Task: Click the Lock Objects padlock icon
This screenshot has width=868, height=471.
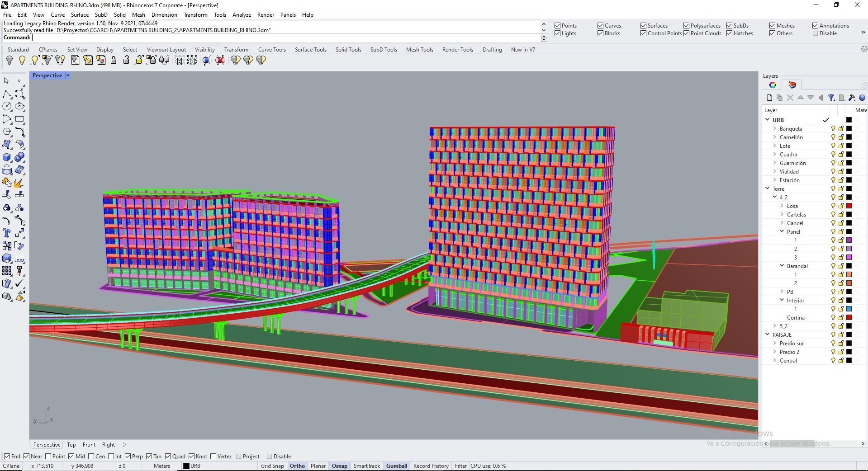Action: click(114, 60)
